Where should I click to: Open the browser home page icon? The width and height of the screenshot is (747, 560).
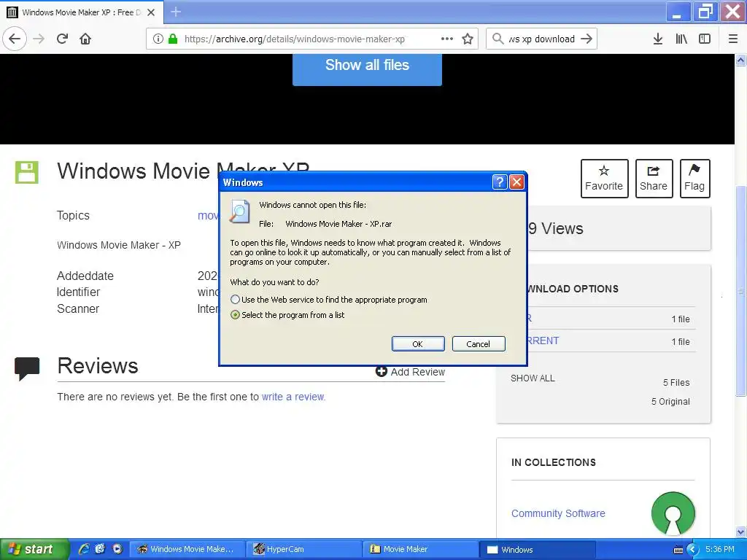click(85, 39)
